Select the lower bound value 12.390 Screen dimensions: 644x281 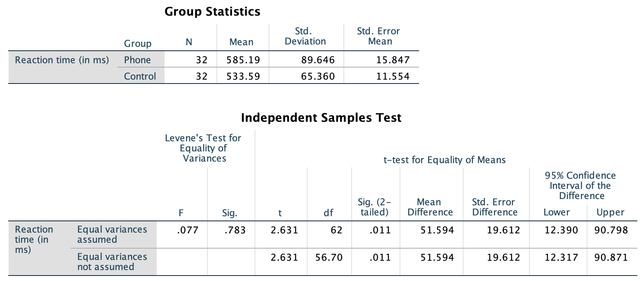click(x=561, y=230)
